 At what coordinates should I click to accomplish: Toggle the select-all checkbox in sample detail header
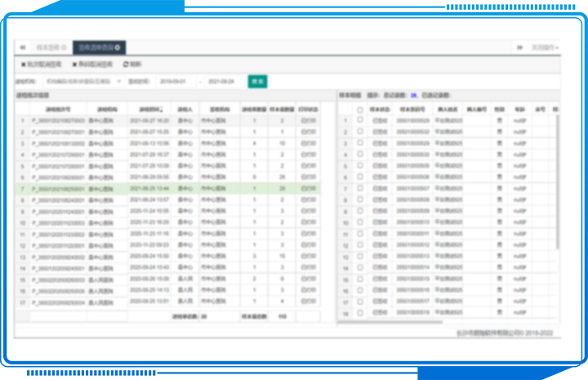click(x=360, y=109)
